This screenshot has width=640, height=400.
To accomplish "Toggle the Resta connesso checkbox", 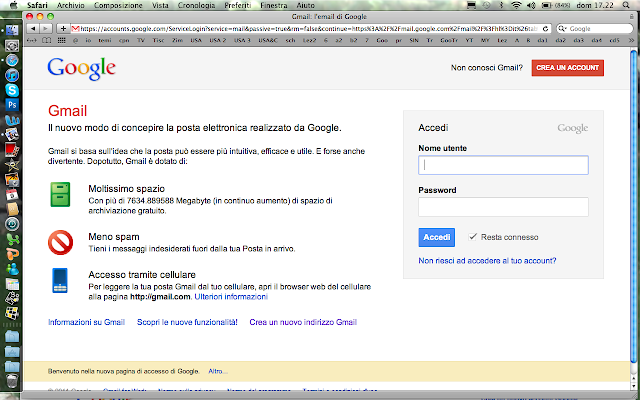I will tap(472, 237).
